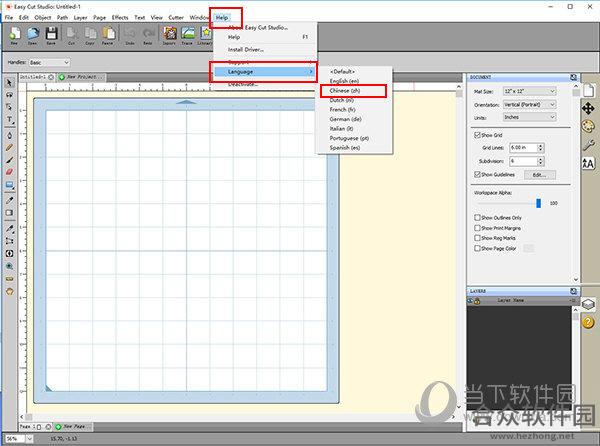This screenshot has width=600, height=446.
Task: Select the Pencil freehand tool
Action: [x=9, y=148]
